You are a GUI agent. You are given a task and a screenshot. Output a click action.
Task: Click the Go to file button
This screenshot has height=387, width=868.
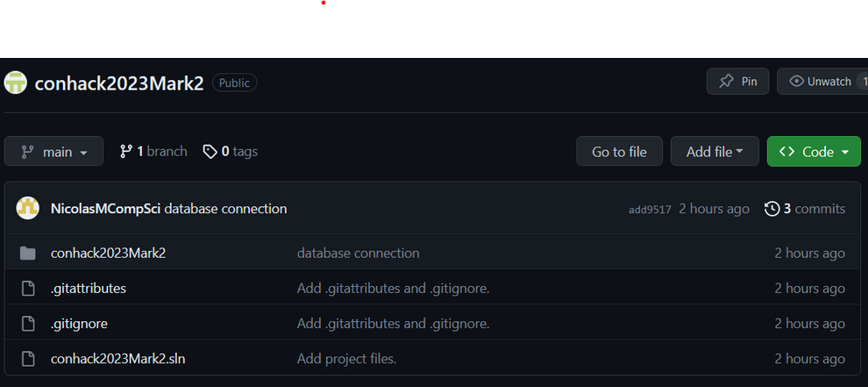click(x=620, y=151)
